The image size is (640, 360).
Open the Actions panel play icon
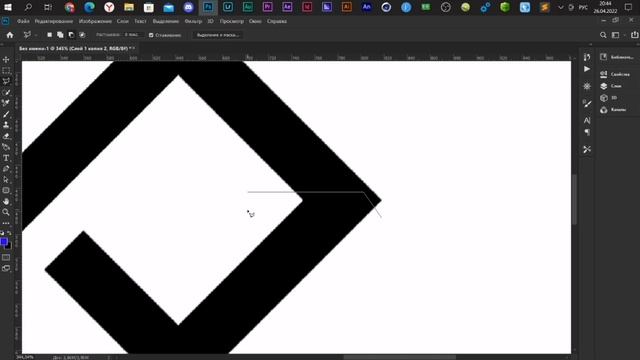[587, 69]
